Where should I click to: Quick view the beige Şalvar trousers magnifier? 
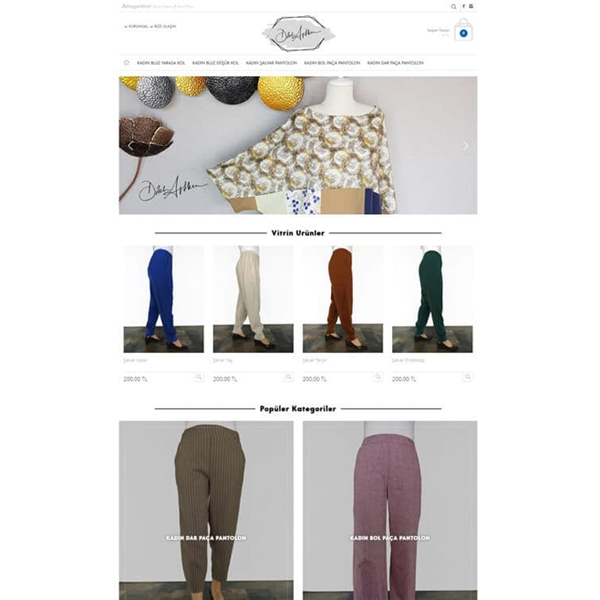coord(289,377)
